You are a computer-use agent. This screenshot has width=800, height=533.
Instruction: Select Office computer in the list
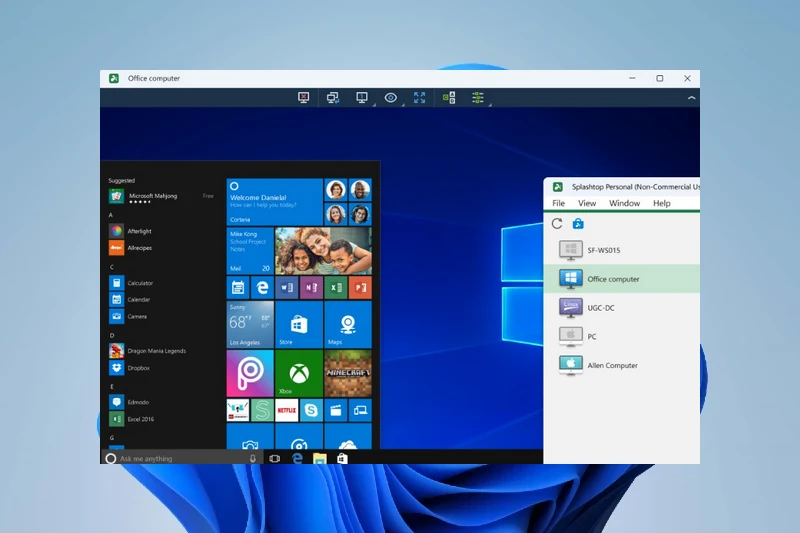[621, 278]
